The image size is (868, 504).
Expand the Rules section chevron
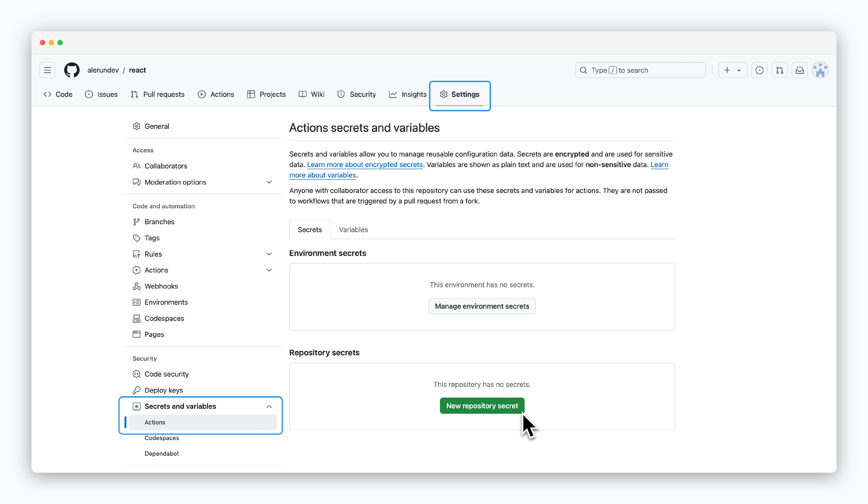[269, 254]
